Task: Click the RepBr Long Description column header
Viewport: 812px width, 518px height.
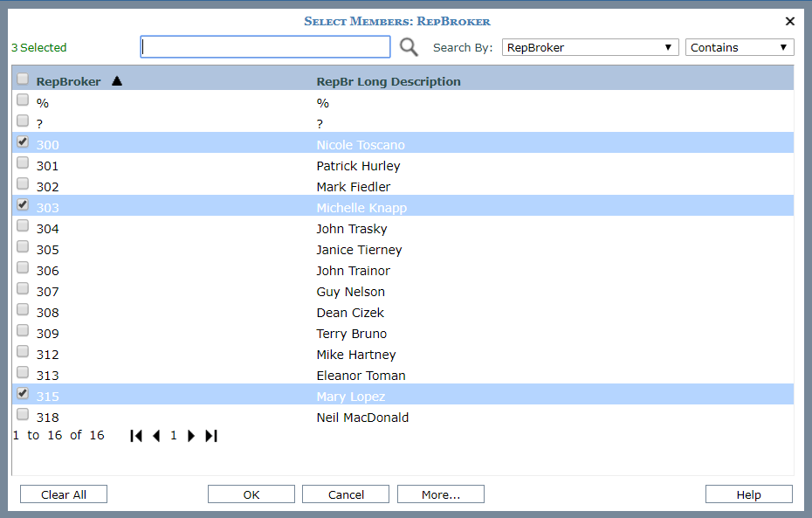Action: [389, 81]
